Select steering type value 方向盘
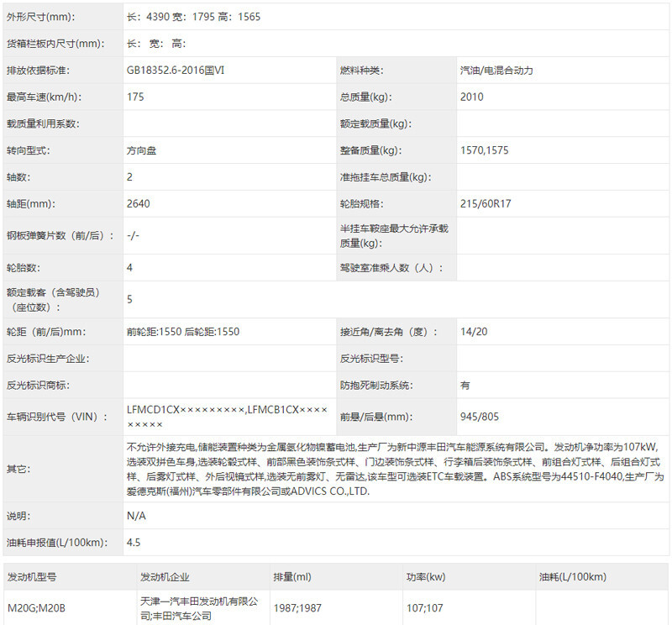672x625 pixels. (x=141, y=150)
